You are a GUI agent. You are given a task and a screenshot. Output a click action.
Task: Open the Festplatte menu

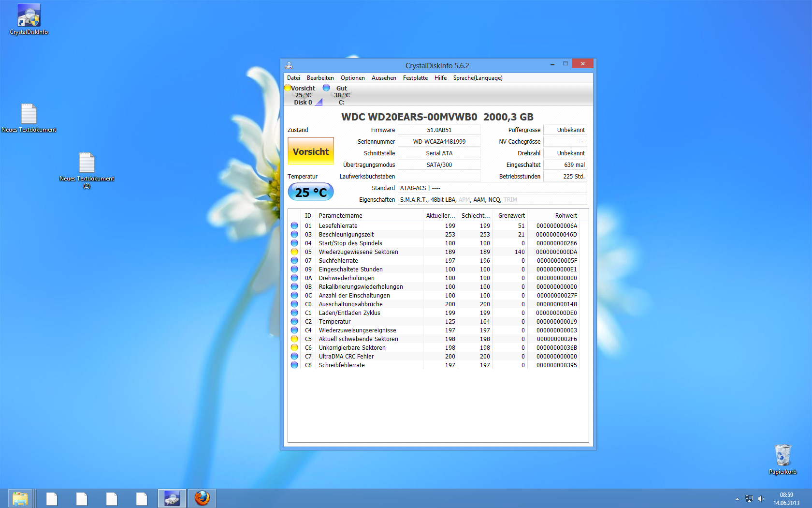point(415,78)
